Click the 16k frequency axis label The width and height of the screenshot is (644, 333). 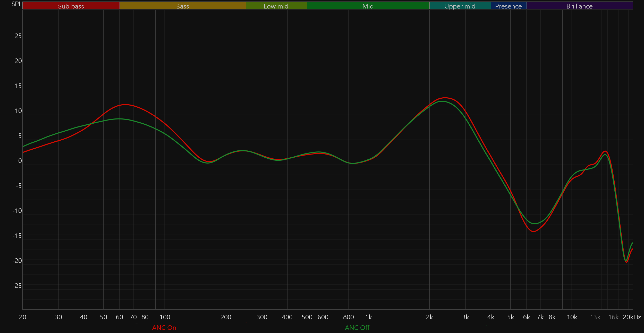pos(613,317)
